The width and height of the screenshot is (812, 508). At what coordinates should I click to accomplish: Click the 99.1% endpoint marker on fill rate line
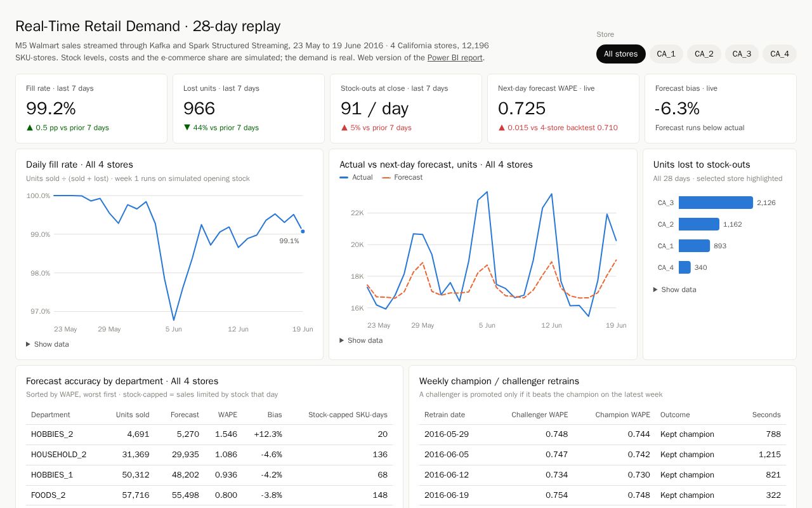303,231
